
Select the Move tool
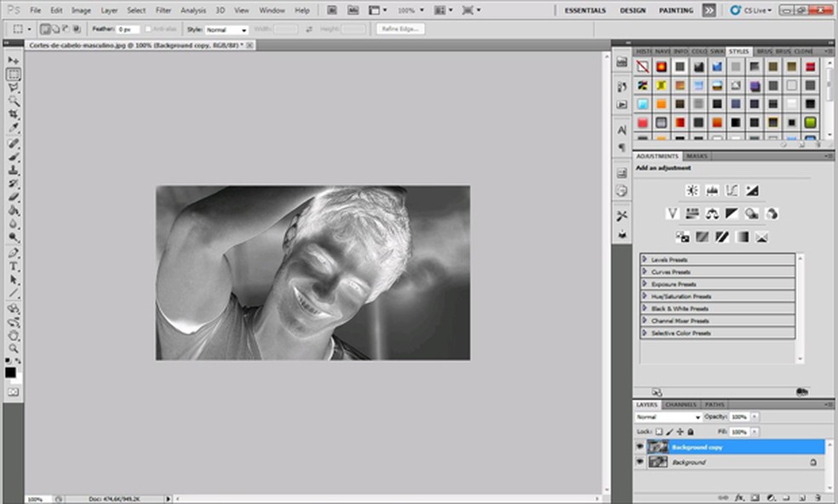pos(14,61)
